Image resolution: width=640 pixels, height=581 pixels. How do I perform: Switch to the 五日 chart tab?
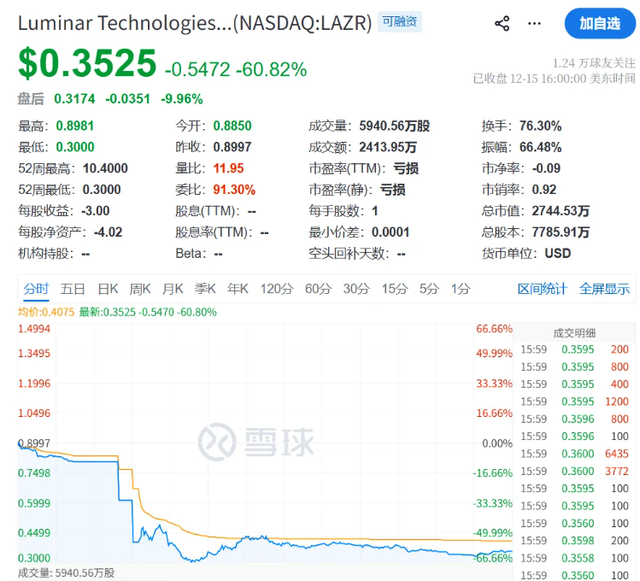[x=72, y=289]
